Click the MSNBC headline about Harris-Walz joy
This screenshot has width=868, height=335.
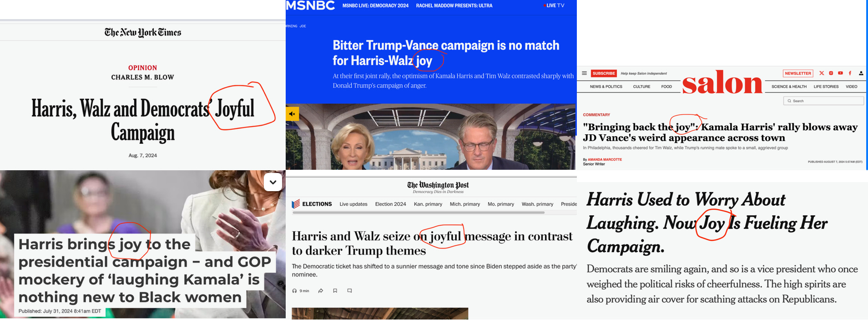tap(446, 53)
